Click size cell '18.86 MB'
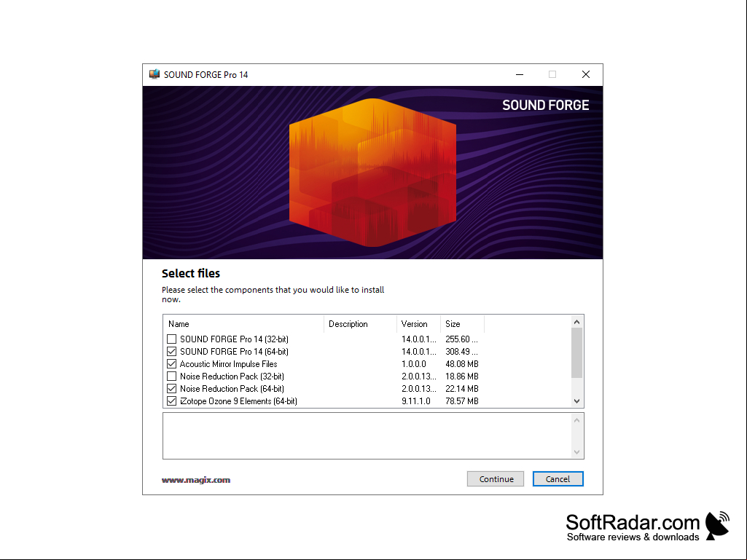Image resolution: width=747 pixels, height=560 pixels. point(461,376)
